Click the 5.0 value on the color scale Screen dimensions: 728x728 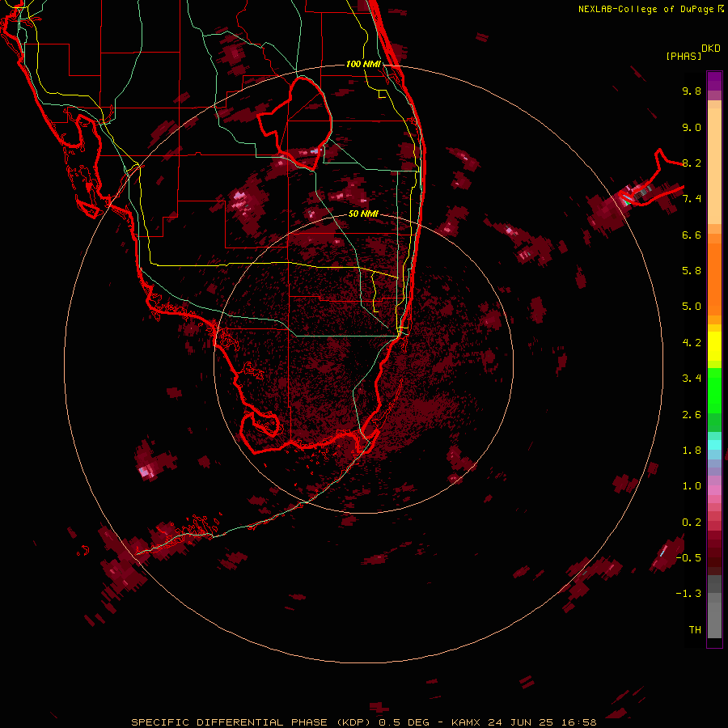[692, 307]
